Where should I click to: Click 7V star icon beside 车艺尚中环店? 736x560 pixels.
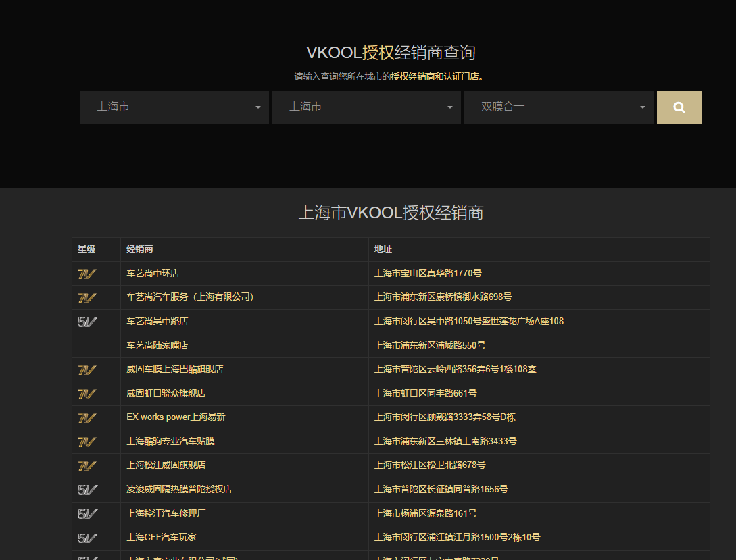(87, 274)
